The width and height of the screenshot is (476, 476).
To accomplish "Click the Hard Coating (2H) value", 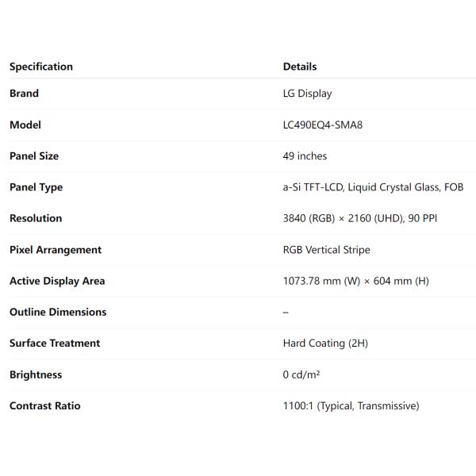I will (x=325, y=344).
